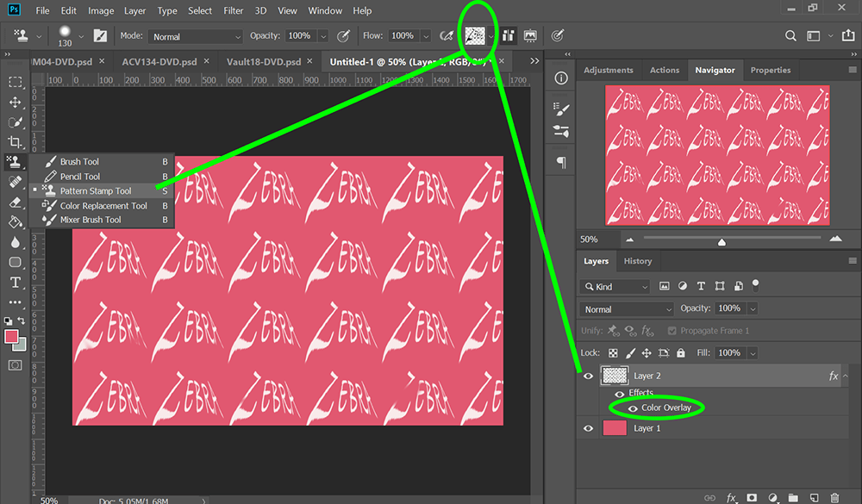The image size is (862, 504).
Task: Select the Crop tool
Action: [15, 141]
